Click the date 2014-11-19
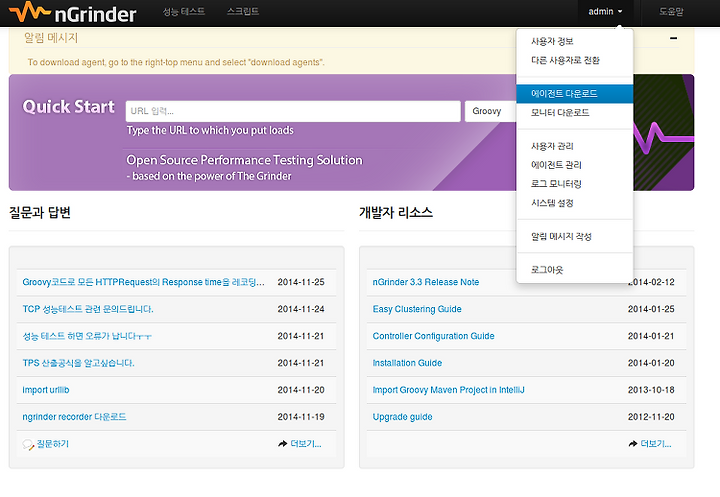This screenshot has width=720, height=497. tap(301, 417)
